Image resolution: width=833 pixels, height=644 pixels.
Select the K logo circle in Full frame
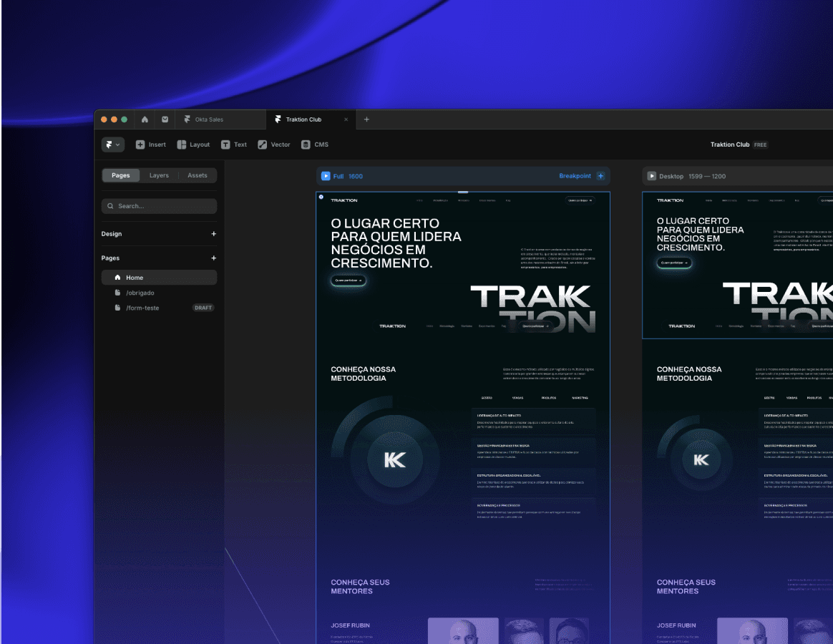click(x=395, y=459)
